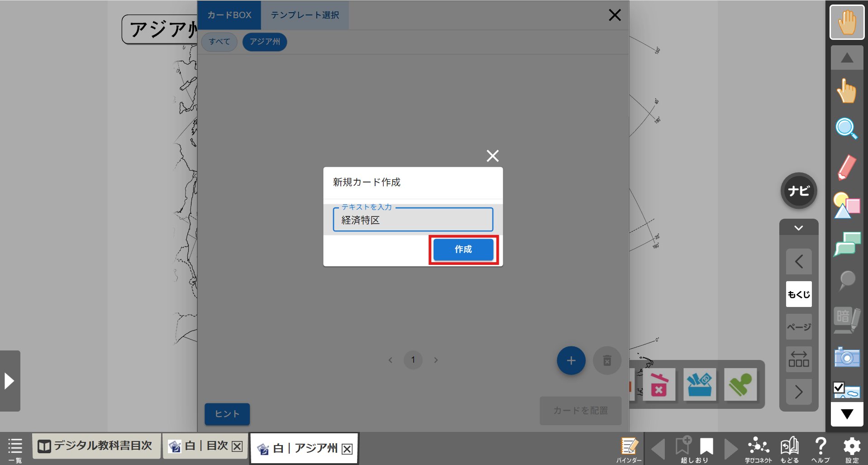Viewport: 868px width, 465px height.
Task: Open the ナビ navigation button
Action: pyautogui.click(x=798, y=191)
